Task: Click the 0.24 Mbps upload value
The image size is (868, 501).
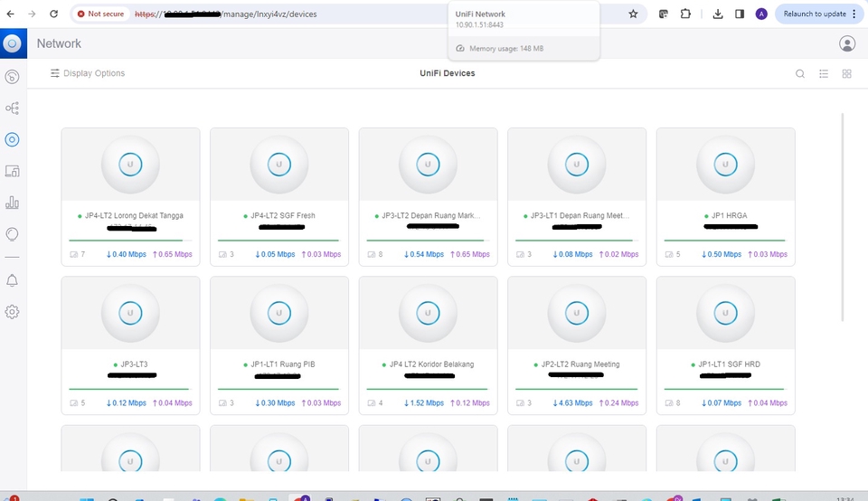Action: click(x=618, y=403)
